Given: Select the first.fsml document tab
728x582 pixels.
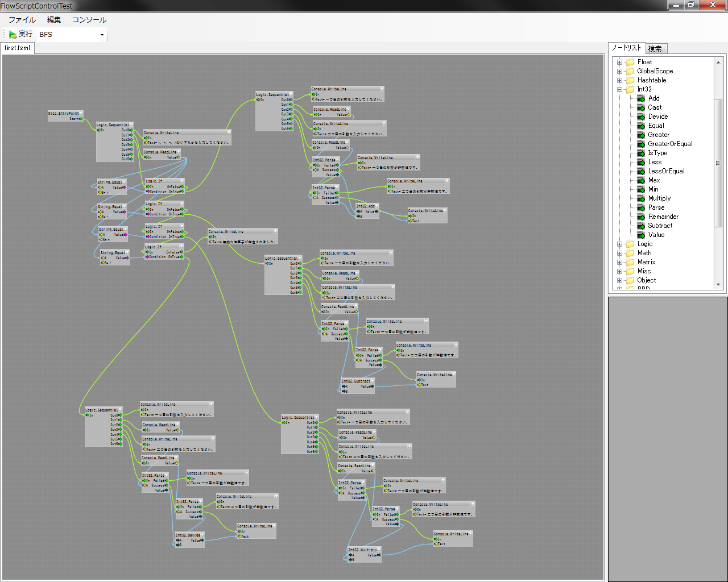Looking at the screenshot, I should click(x=17, y=48).
